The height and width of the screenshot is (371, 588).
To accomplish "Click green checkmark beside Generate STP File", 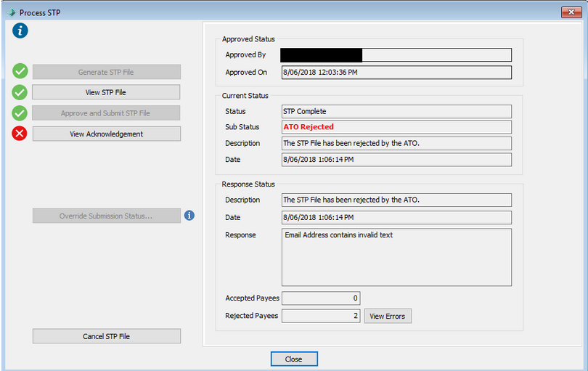I will pos(20,71).
